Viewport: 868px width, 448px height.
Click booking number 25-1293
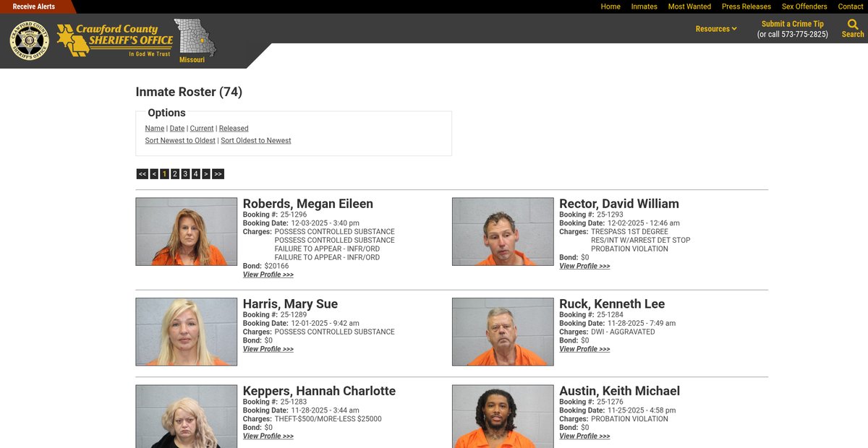pos(610,215)
